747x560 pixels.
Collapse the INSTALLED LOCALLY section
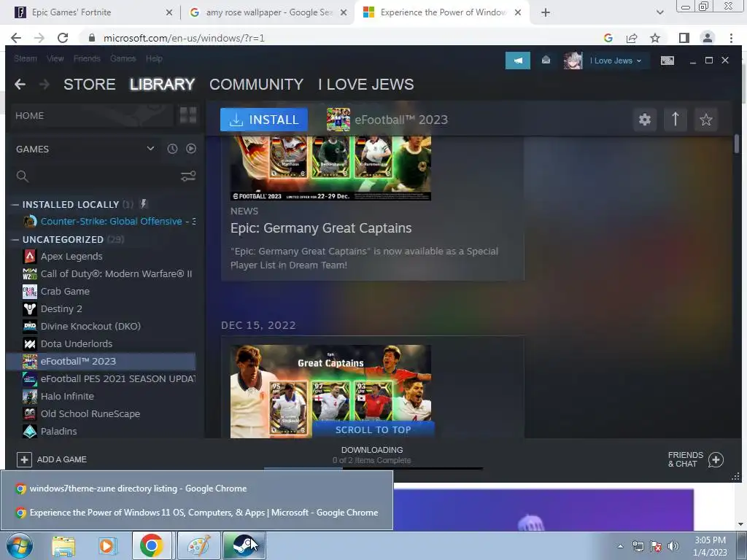15,205
